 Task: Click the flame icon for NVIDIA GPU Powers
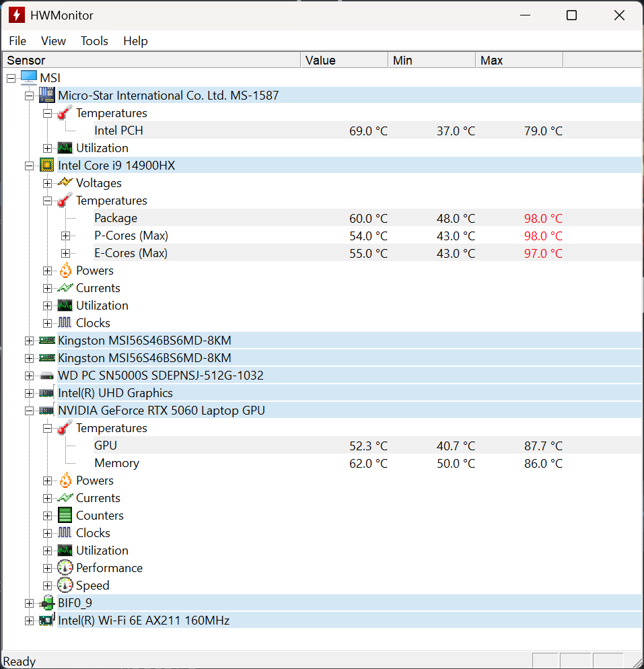pyautogui.click(x=65, y=480)
